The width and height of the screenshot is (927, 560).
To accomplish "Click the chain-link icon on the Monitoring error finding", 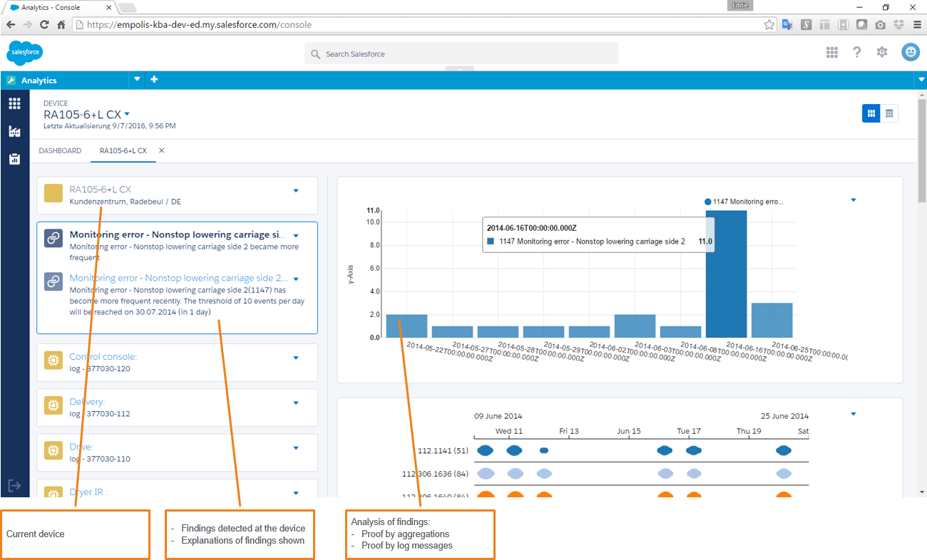I will [53, 238].
